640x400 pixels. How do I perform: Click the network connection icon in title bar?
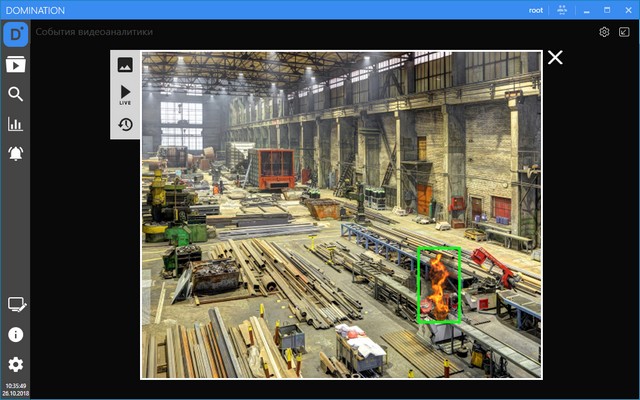pos(562,10)
